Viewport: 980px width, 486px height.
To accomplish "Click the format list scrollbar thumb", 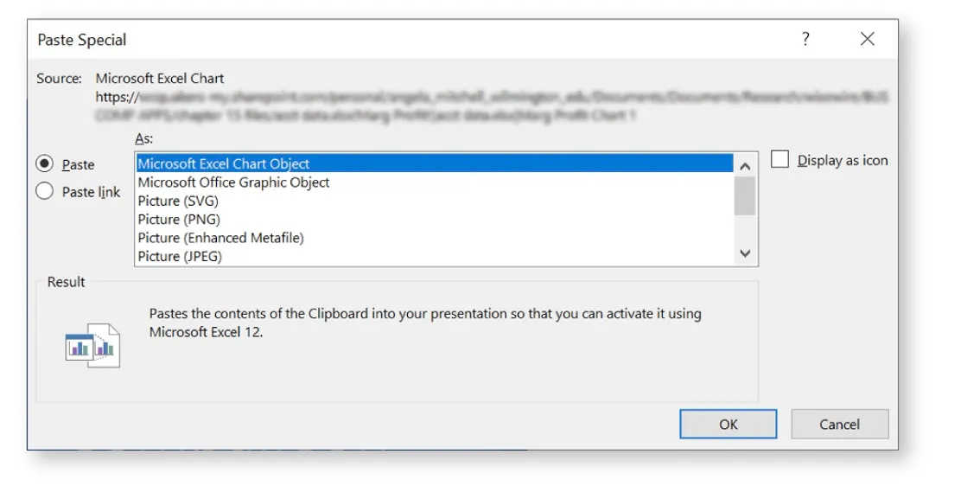I will [745, 195].
